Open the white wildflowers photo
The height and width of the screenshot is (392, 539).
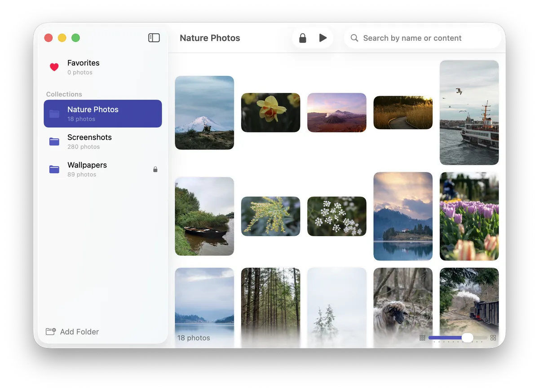click(x=336, y=216)
